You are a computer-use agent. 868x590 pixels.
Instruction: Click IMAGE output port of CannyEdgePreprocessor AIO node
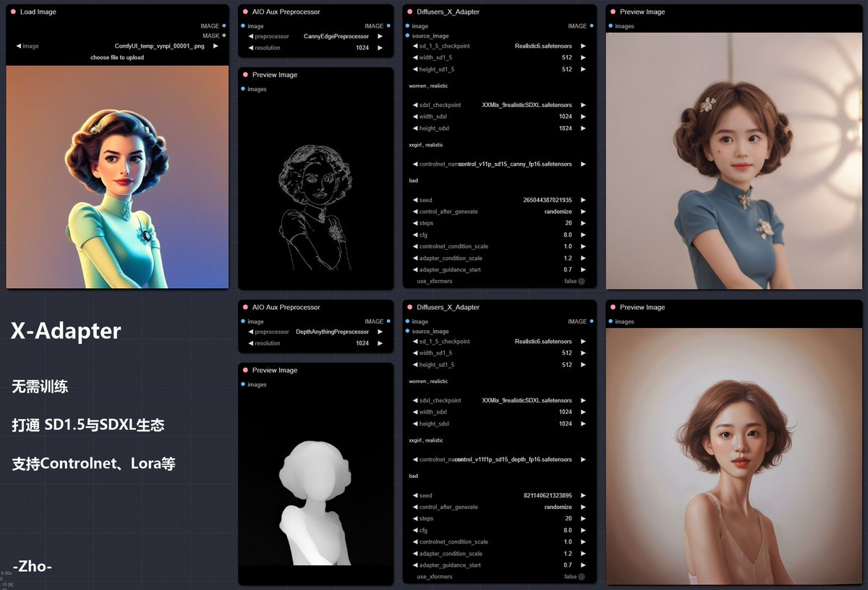pyautogui.click(x=389, y=26)
